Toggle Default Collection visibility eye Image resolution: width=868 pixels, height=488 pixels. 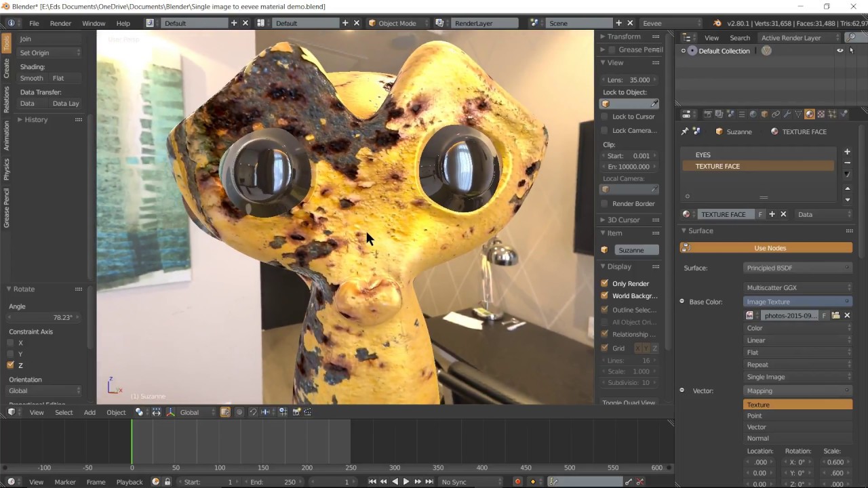[840, 51]
